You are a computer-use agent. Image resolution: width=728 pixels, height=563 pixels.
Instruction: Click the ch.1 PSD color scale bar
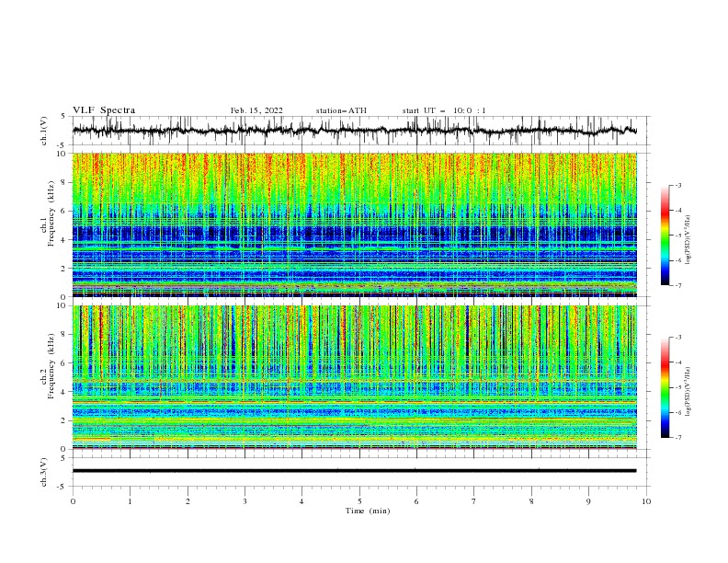point(665,235)
